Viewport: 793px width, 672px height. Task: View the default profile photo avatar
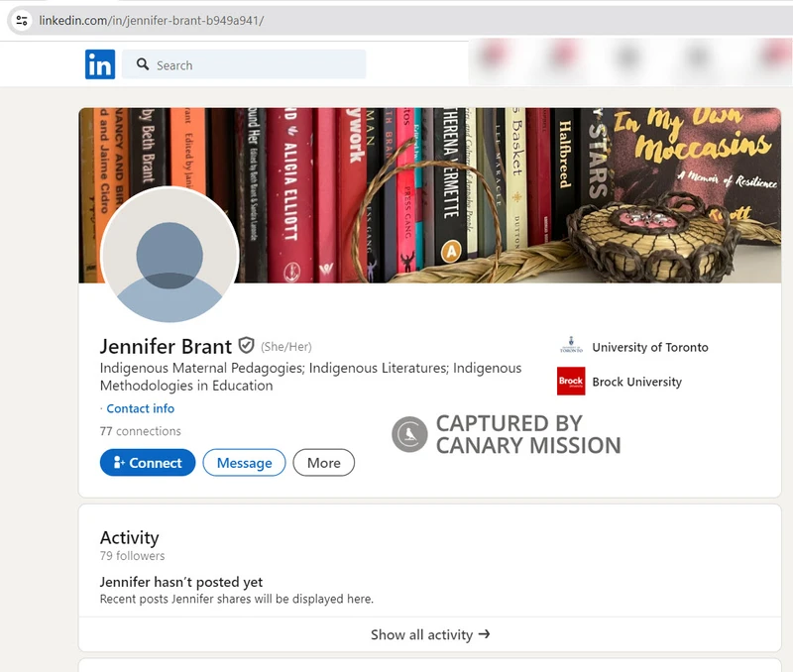pyautogui.click(x=170, y=256)
